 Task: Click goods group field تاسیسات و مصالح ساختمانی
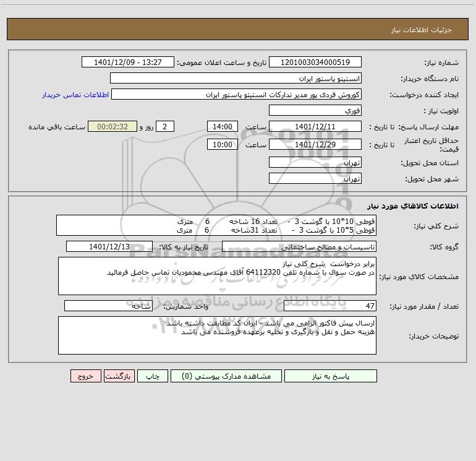[299, 246]
